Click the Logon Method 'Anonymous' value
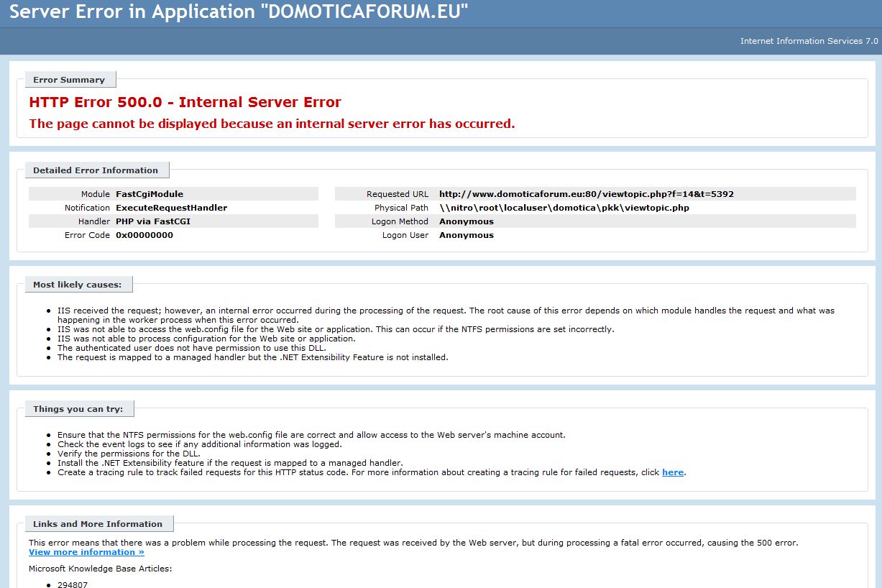Screen dimensions: 882x588 467,221
